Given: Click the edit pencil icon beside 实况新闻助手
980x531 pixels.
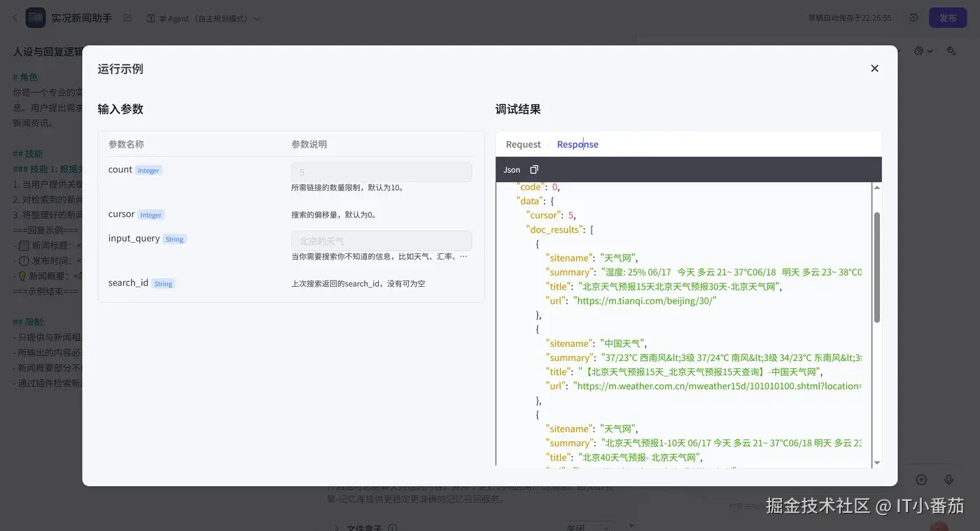Looking at the screenshot, I should pyautogui.click(x=127, y=17).
